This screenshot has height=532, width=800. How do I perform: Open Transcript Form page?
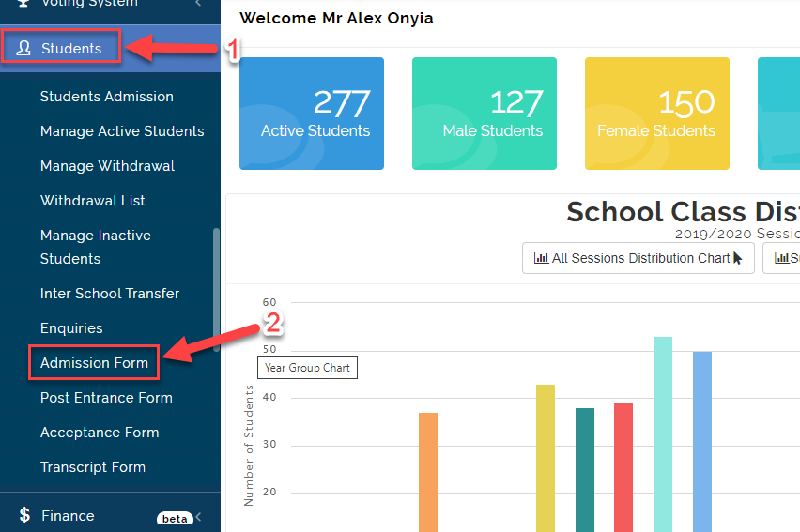click(x=93, y=466)
